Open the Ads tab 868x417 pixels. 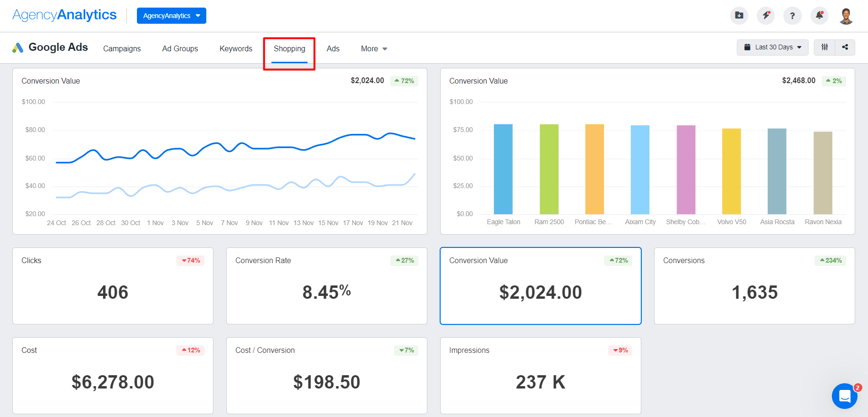point(333,49)
